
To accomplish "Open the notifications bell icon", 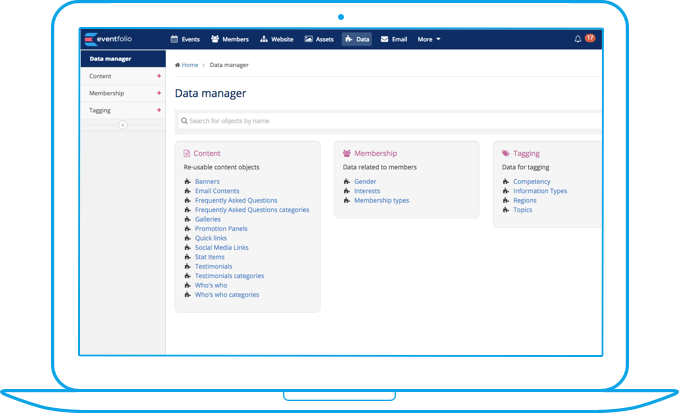I will pyautogui.click(x=578, y=39).
